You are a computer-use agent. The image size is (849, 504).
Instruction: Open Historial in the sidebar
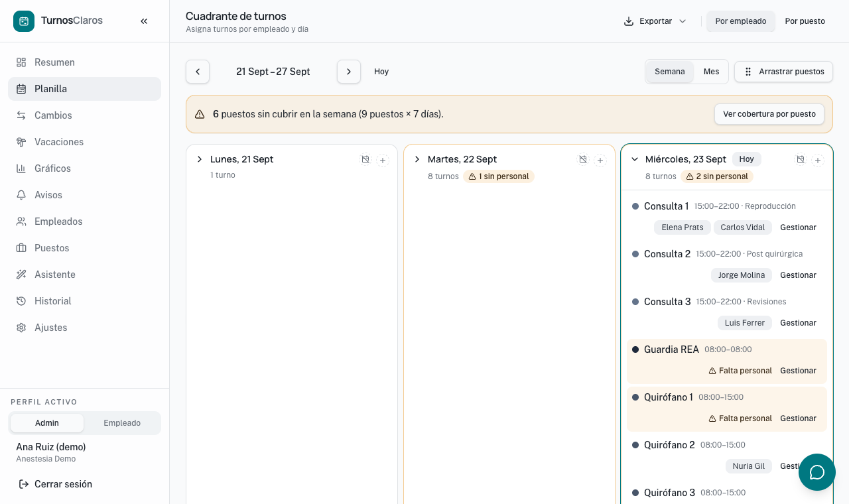84,301
